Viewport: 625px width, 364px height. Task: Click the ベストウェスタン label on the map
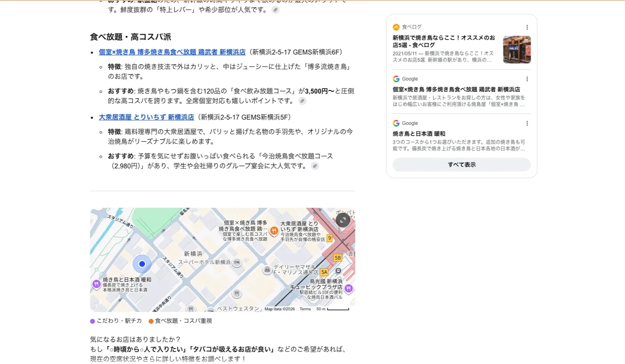coord(238,309)
